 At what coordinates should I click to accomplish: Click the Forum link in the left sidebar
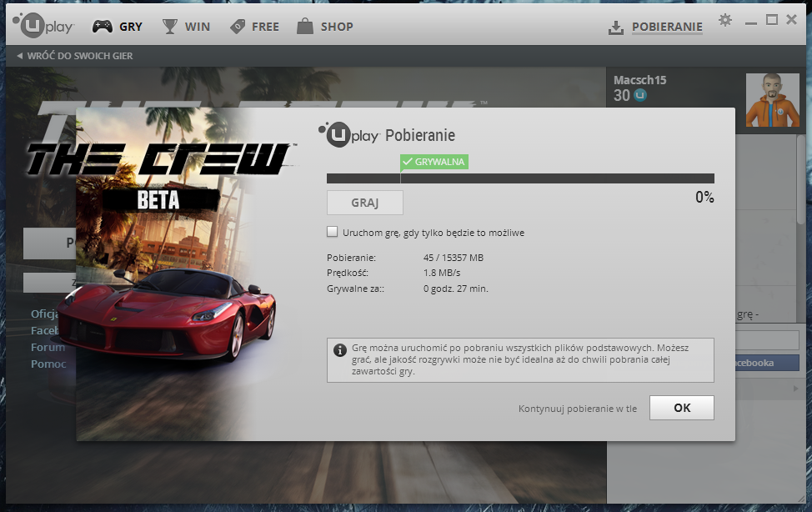(48, 347)
